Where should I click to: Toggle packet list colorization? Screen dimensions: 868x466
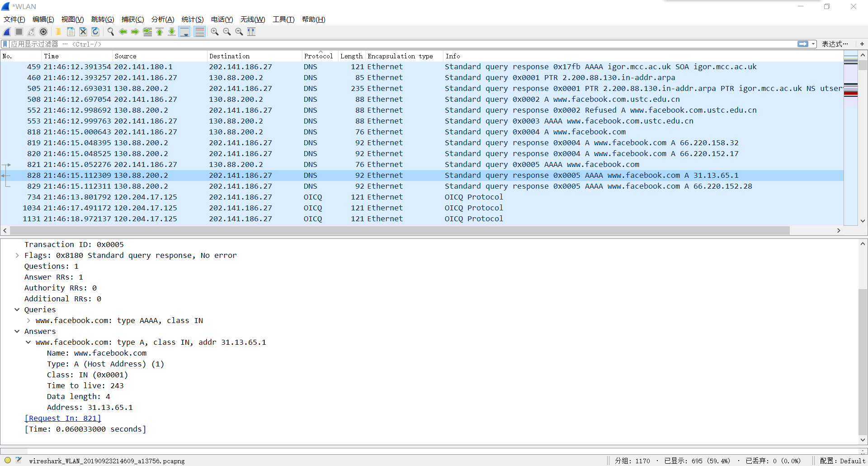point(200,32)
